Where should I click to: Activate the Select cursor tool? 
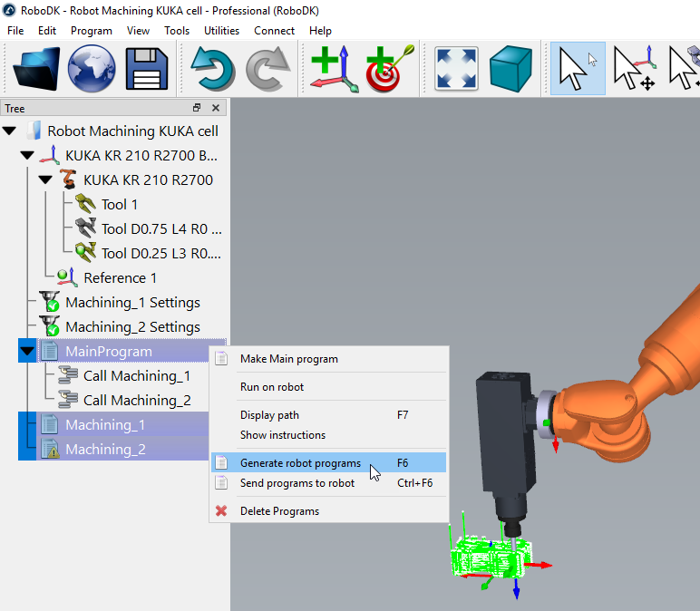coord(578,68)
